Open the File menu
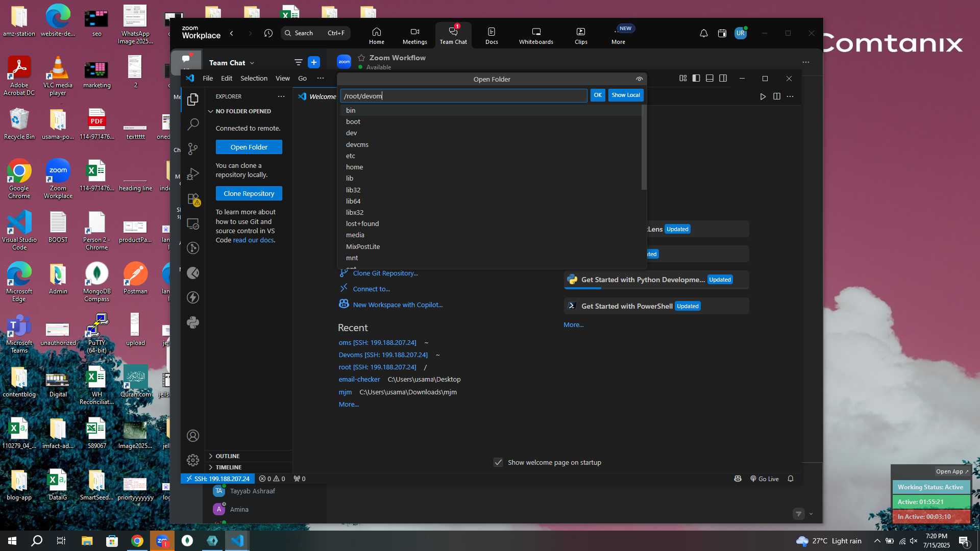 click(208, 78)
